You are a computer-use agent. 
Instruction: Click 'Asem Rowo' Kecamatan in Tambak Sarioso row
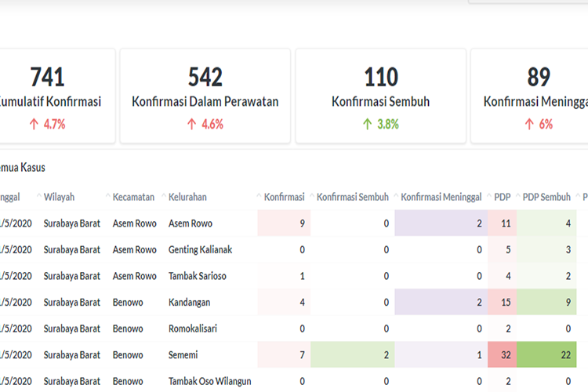(134, 276)
